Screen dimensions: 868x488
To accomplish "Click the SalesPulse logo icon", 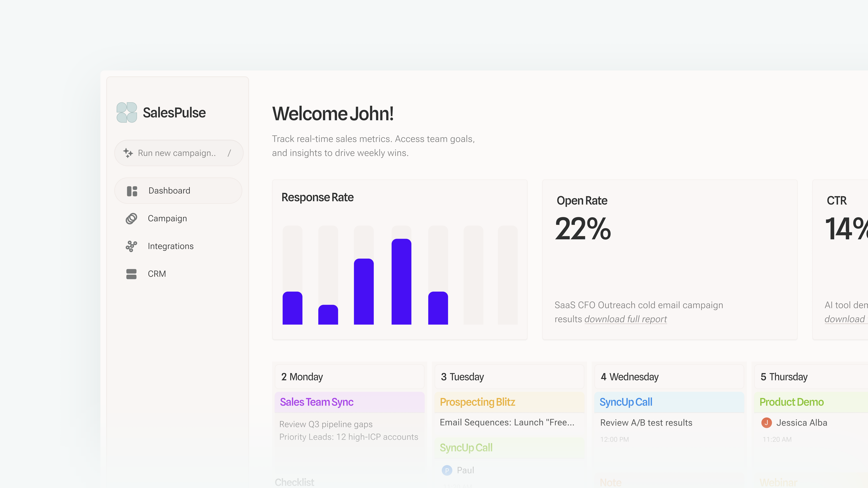I will tap(127, 113).
